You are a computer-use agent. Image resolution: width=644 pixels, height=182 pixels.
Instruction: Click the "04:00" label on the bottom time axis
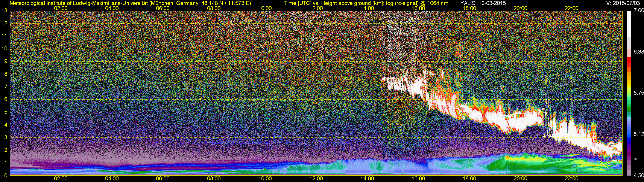[x=112, y=179]
